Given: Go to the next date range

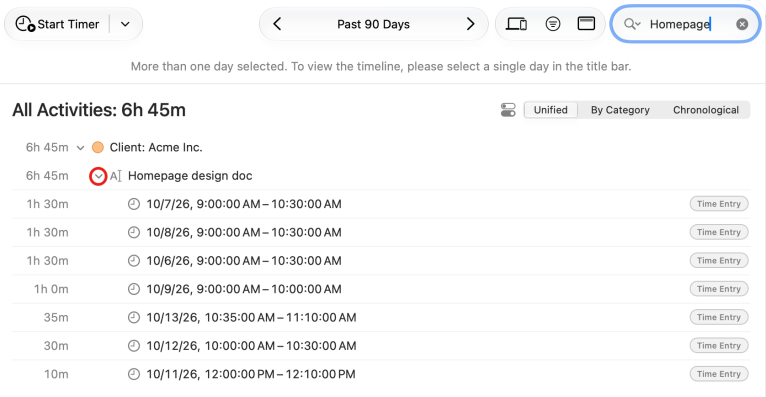Looking at the screenshot, I should click(x=470, y=24).
